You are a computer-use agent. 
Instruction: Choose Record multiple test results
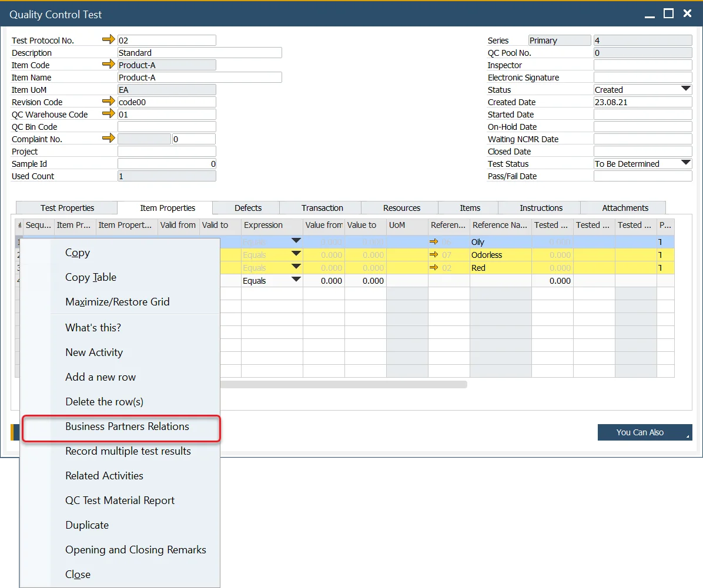tap(128, 451)
